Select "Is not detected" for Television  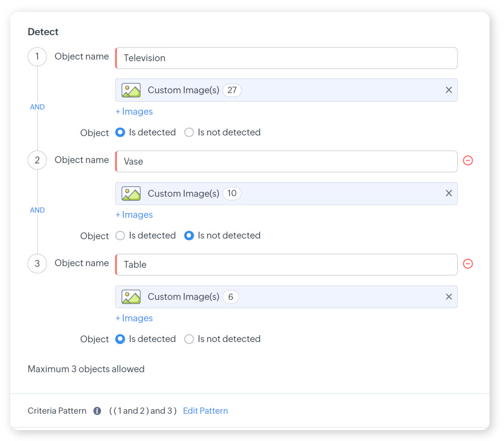[189, 133]
